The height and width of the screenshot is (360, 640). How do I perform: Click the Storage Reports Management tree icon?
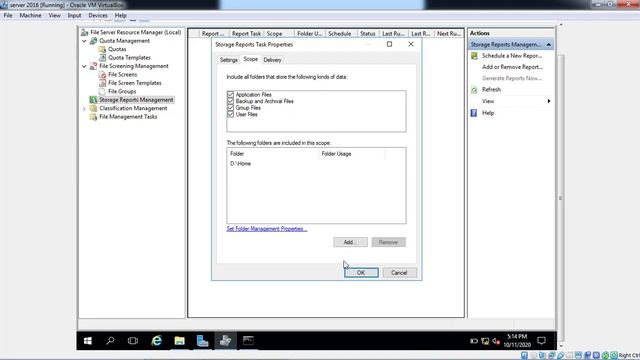pos(93,100)
